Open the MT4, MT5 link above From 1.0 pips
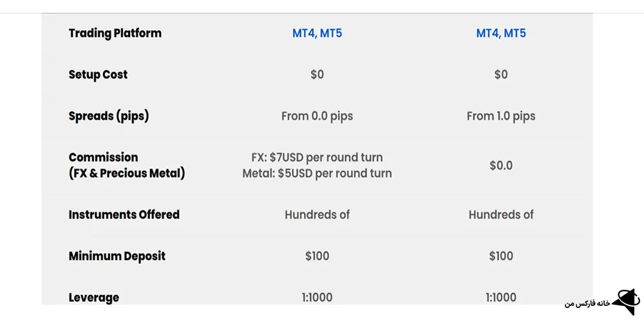The height and width of the screenshot is (322, 644). pos(501,33)
